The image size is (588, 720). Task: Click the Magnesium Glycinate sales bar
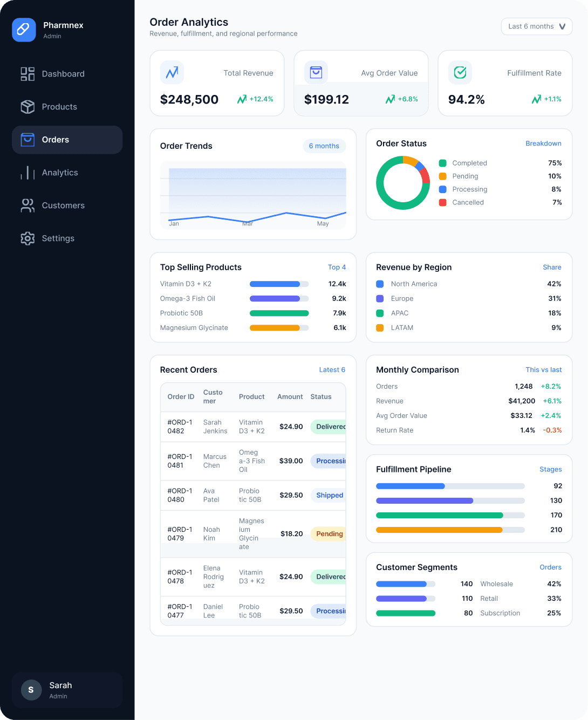tap(279, 328)
